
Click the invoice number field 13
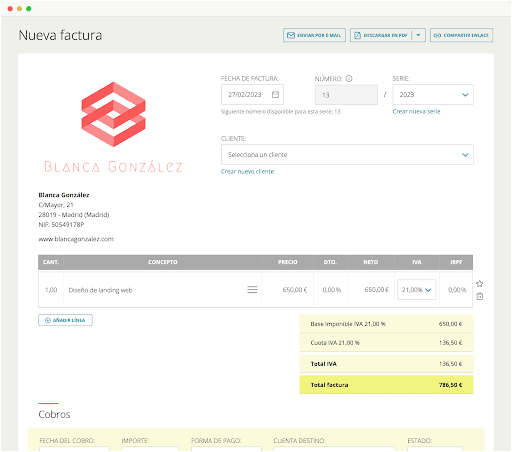tap(346, 95)
